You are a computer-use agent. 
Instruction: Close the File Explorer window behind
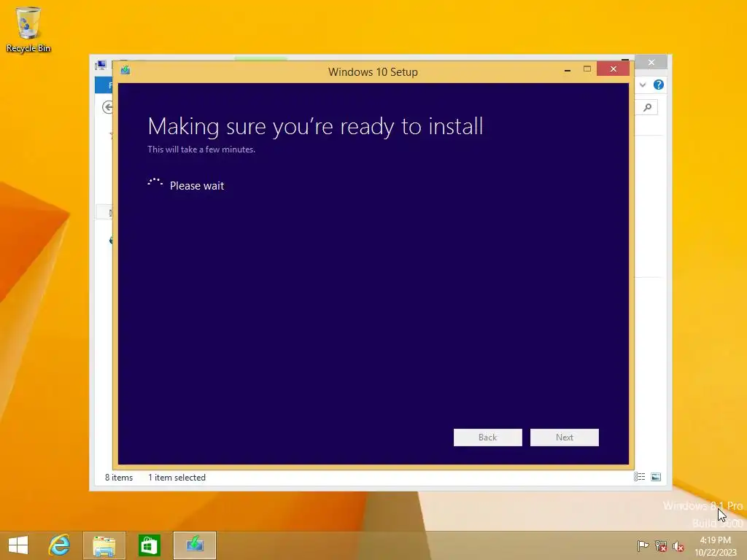pyautogui.click(x=651, y=63)
